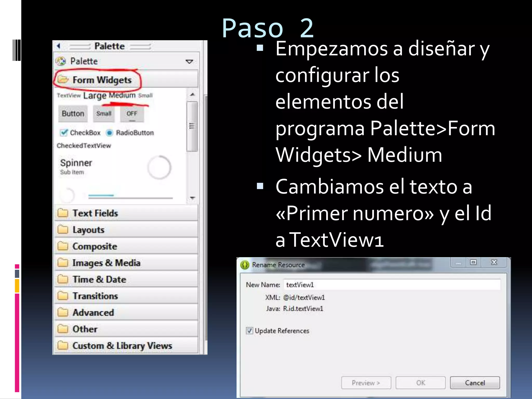This screenshot has height=399, width=532.
Task: Select the Spinner widget
Action: pyautogui.click(x=76, y=166)
